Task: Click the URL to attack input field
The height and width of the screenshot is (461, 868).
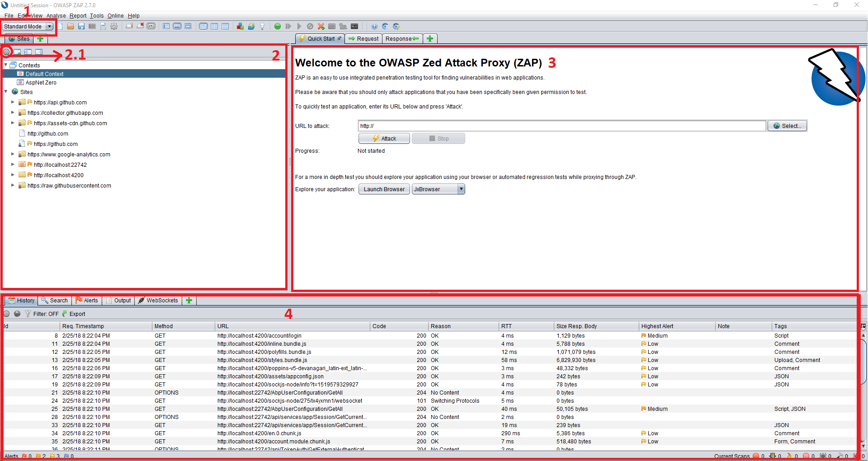Action: (x=562, y=126)
